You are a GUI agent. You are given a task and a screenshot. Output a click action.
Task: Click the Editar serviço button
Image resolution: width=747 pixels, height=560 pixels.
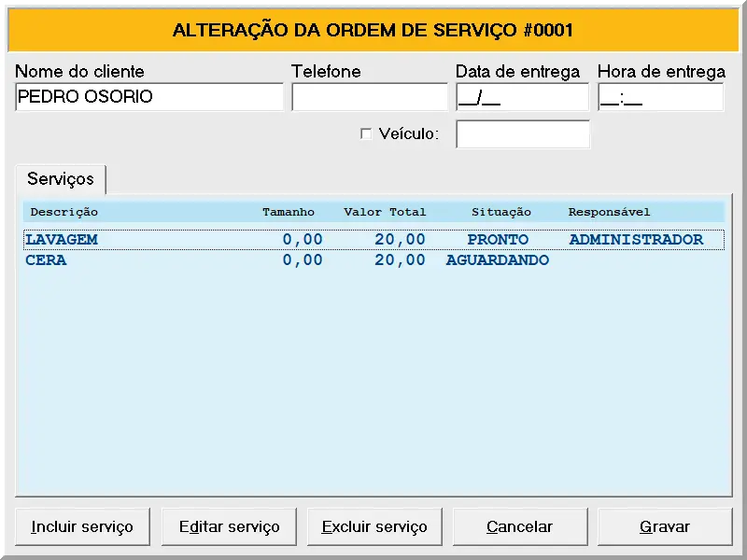tap(229, 526)
